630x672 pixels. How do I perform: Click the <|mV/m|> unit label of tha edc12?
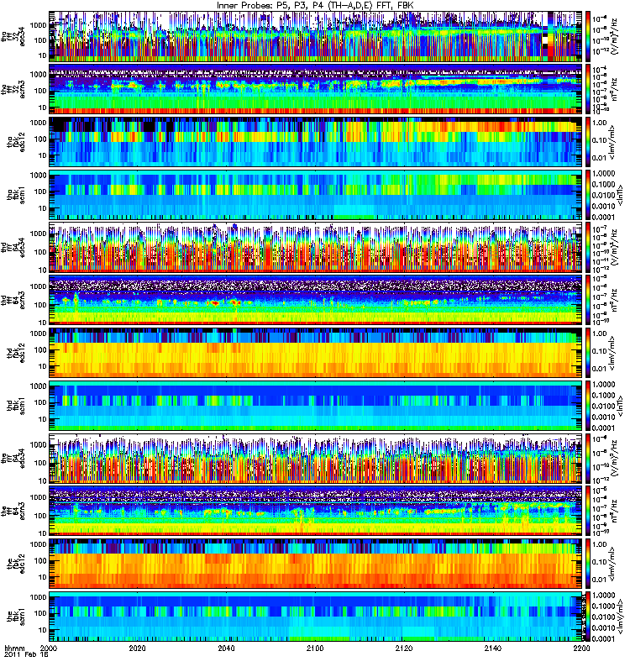612,142
